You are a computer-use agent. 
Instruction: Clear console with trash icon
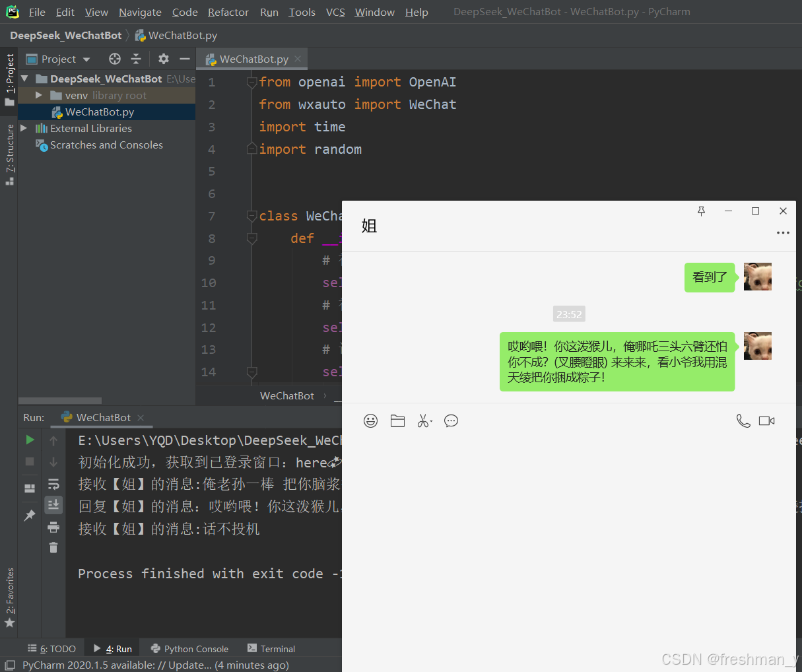(x=53, y=547)
